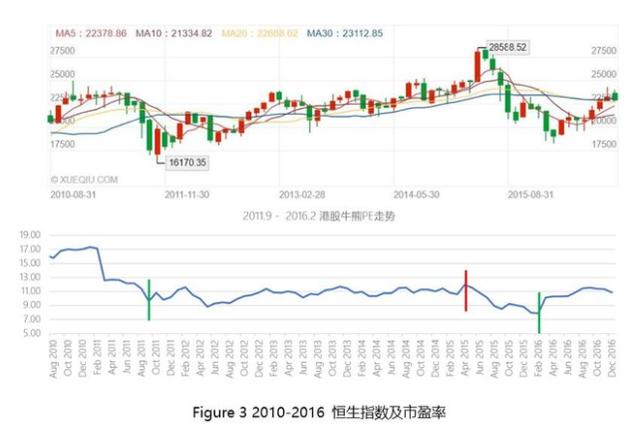The width and height of the screenshot is (640, 436).
Task: Click the MA5 : 22378.86 legend label
Action: (91, 33)
